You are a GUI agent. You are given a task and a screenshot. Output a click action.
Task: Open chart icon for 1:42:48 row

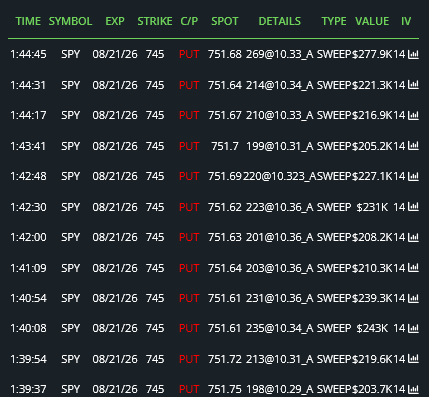pyautogui.click(x=413, y=176)
